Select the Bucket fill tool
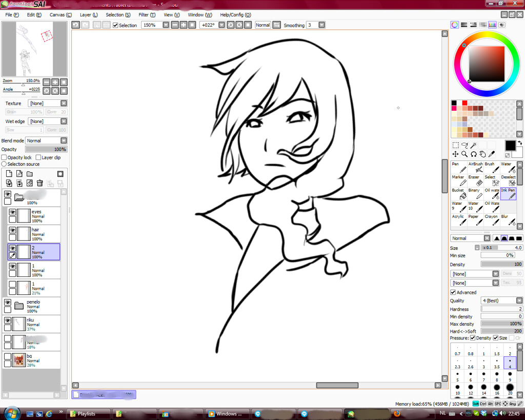The width and height of the screenshot is (525, 420). (x=458, y=193)
